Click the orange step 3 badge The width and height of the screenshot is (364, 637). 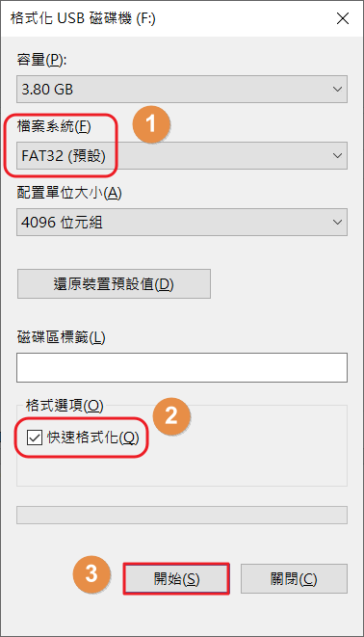tap(91, 574)
